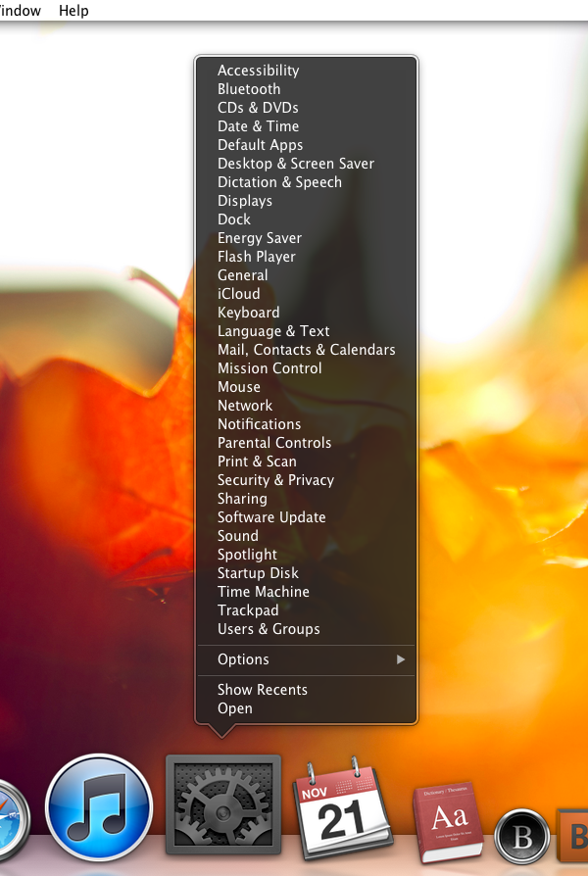Open Time Machine preferences
This screenshot has width=588, height=876.
pyautogui.click(x=264, y=592)
